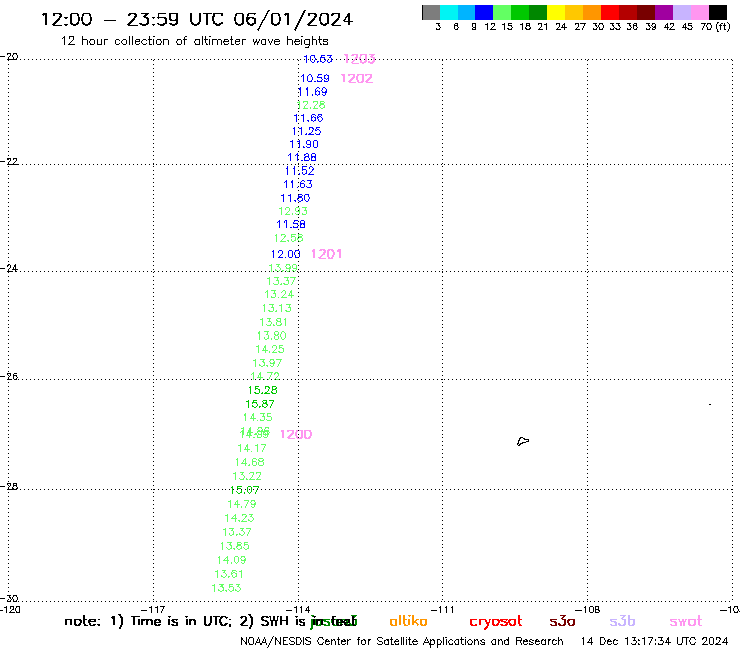Click the longitude axis label '-117'

(x=153, y=609)
